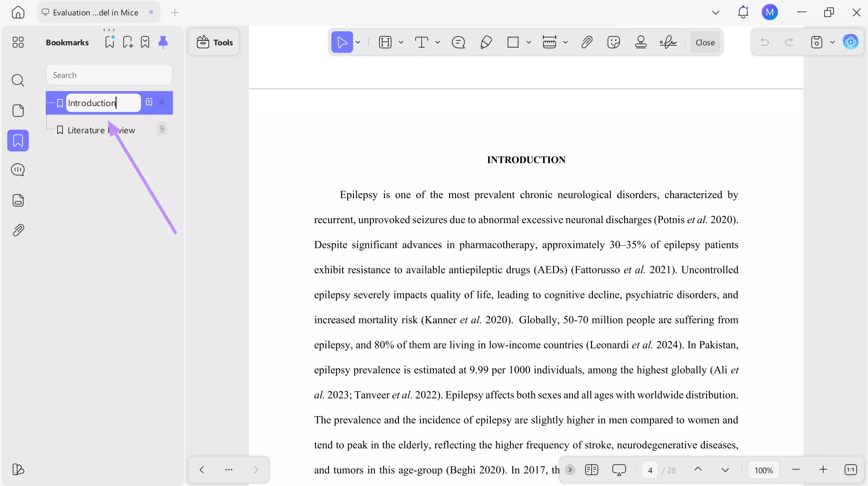868x486 pixels.
Task: Close the comment toolbar with Close button
Action: pos(705,42)
